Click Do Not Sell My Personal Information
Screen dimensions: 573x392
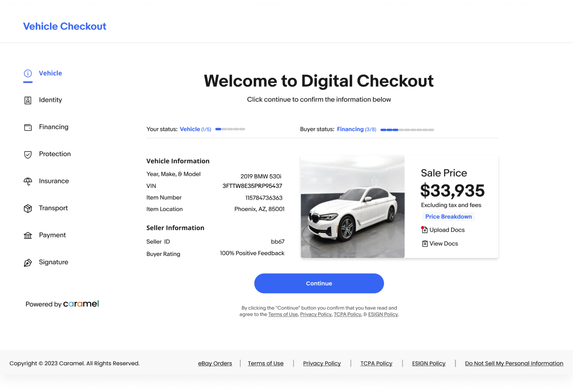pyautogui.click(x=514, y=363)
